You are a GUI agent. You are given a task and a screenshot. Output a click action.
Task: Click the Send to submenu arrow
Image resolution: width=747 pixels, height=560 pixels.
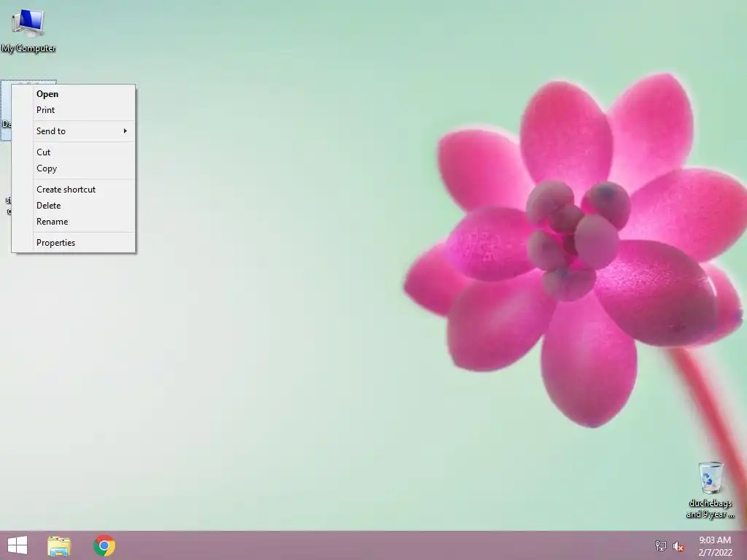125,131
